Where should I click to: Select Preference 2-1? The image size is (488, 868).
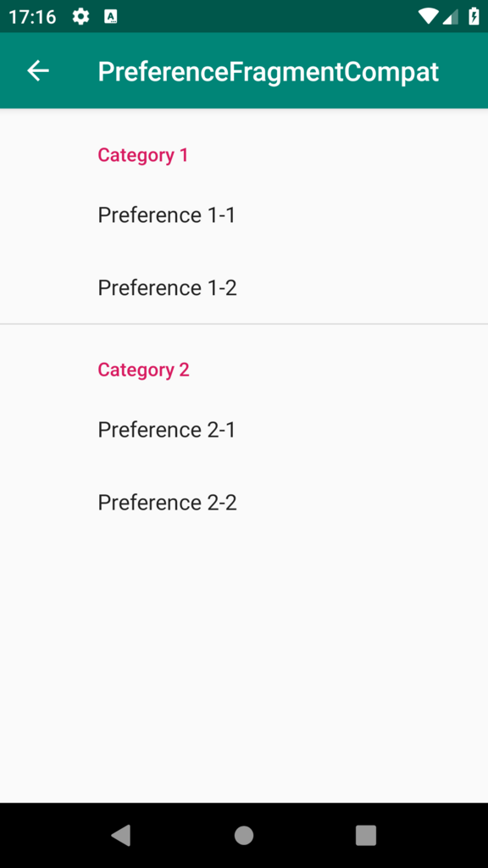click(166, 429)
